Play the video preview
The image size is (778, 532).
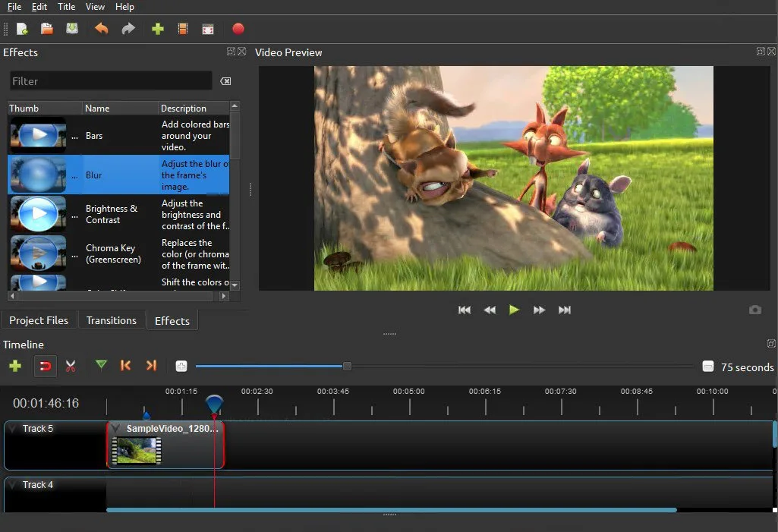pos(514,310)
